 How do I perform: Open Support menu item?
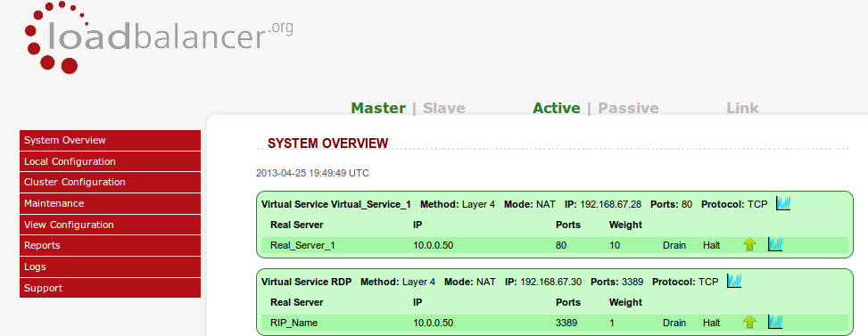[x=110, y=287]
